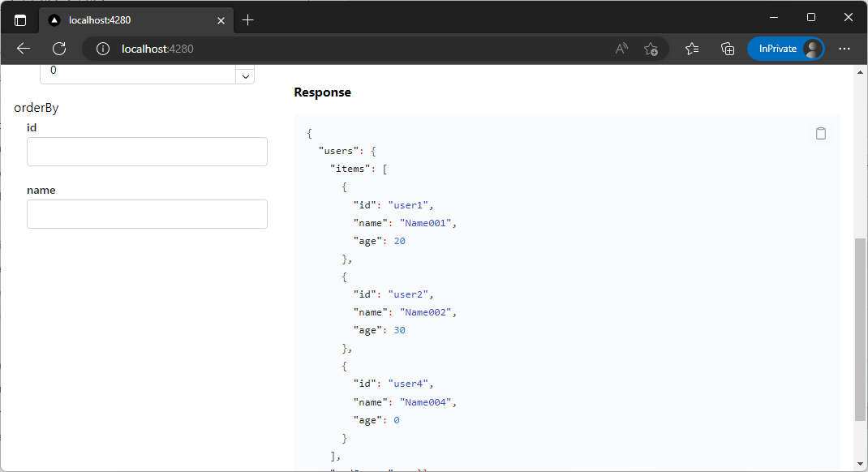Click the "user1" id value
Viewport: 868px width, 472px height.
click(x=408, y=205)
